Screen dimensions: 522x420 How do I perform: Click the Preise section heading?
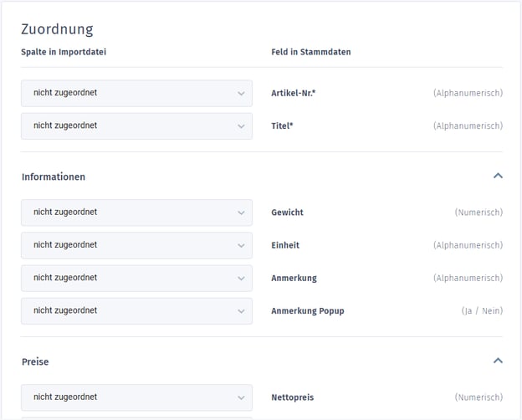pos(35,362)
